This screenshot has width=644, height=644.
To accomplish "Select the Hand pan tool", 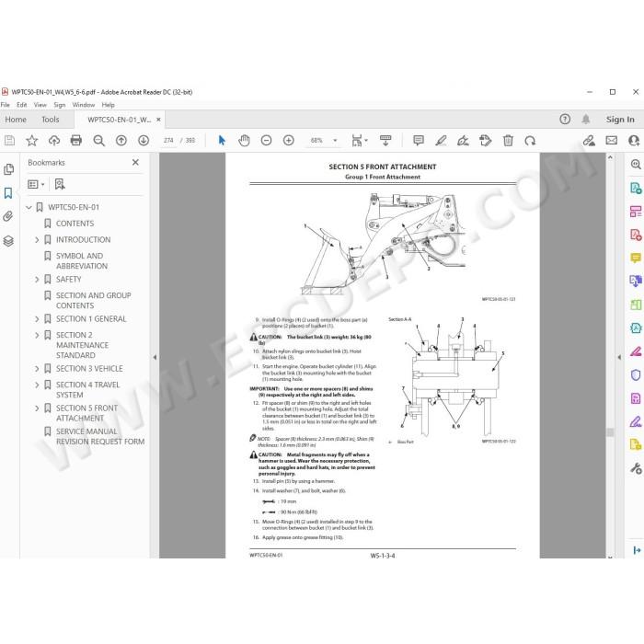I will click(244, 141).
